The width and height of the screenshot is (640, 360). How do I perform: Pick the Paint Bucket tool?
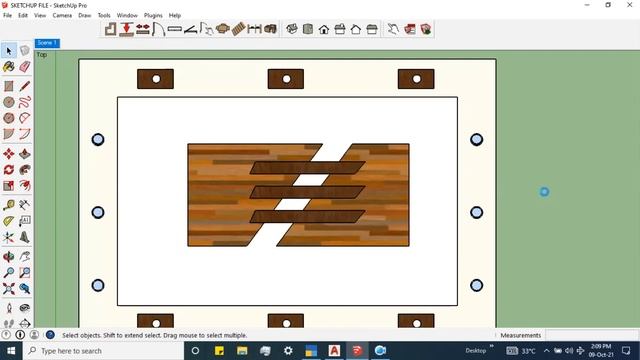pyautogui.click(x=9, y=67)
